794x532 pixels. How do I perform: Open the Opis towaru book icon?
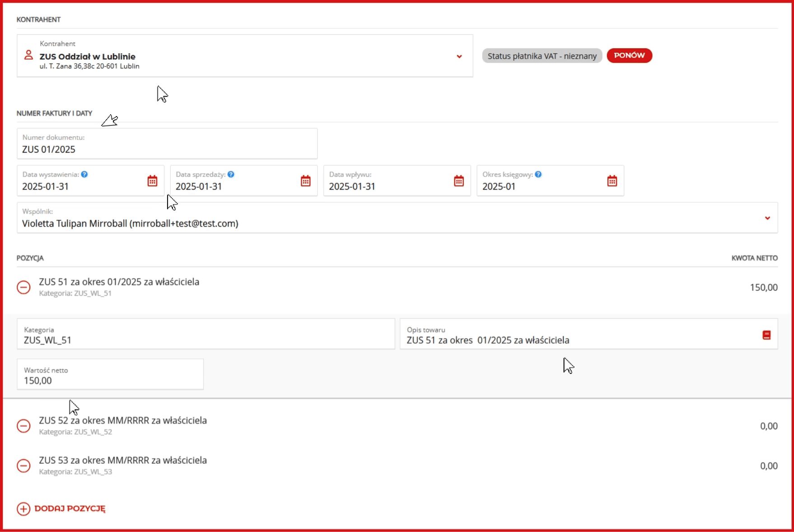pyautogui.click(x=766, y=335)
